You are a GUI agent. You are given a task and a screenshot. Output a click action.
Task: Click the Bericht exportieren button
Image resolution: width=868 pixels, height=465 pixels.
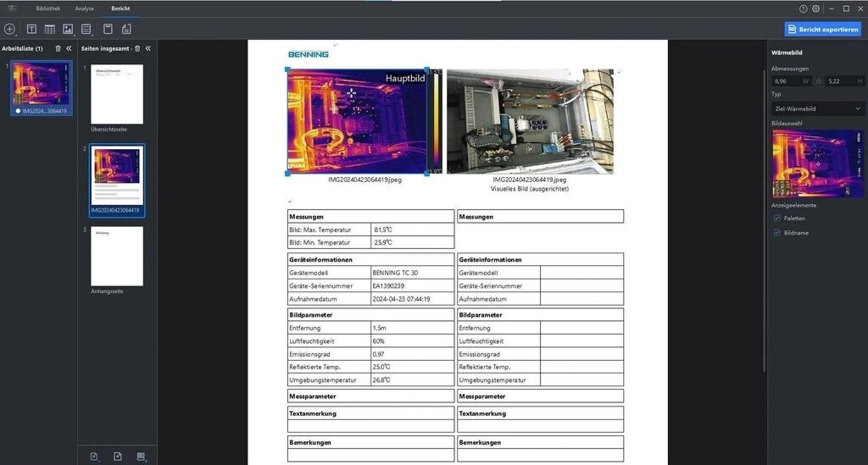pyautogui.click(x=822, y=29)
